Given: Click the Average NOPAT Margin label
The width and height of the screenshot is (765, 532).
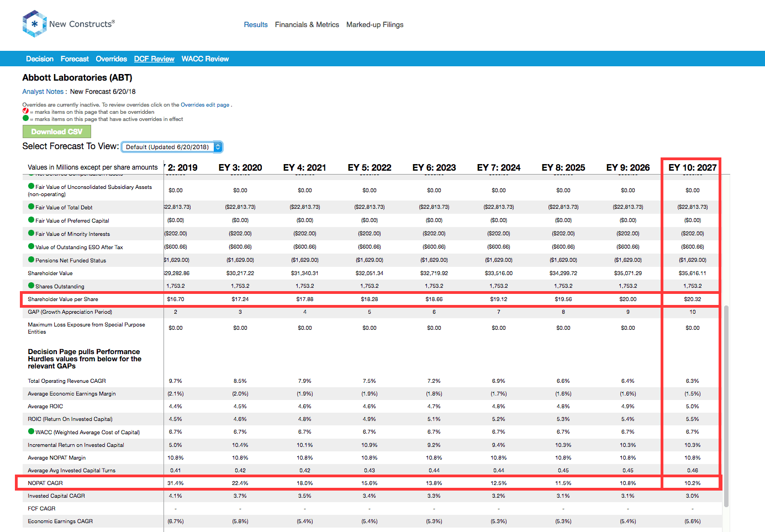Looking at the screenshot, I should [57, 457].
